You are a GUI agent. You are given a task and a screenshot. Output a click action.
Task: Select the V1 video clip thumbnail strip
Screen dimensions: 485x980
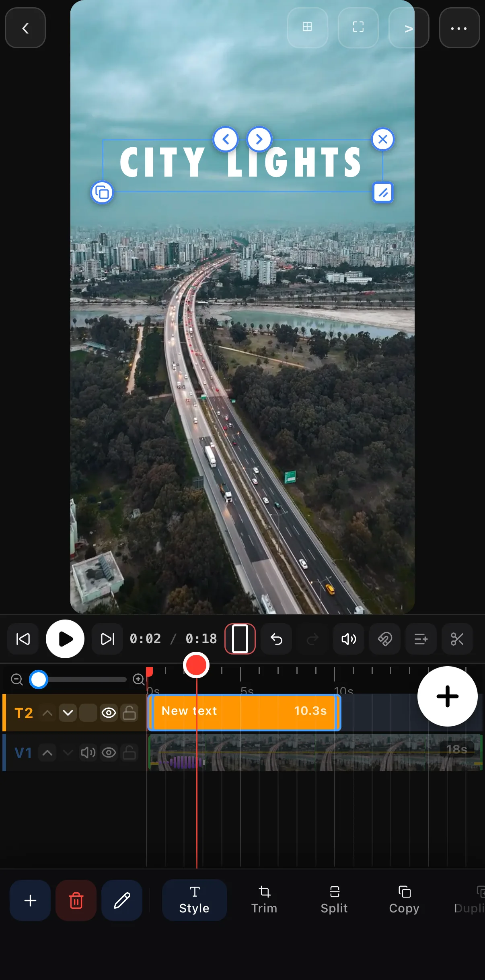(x=315, y=752)
